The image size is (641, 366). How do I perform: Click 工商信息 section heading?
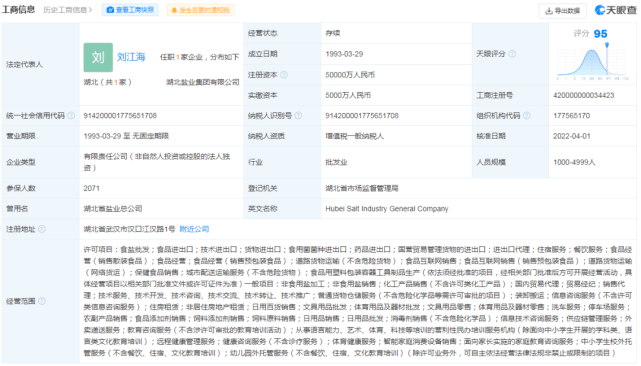click(19, 10)
